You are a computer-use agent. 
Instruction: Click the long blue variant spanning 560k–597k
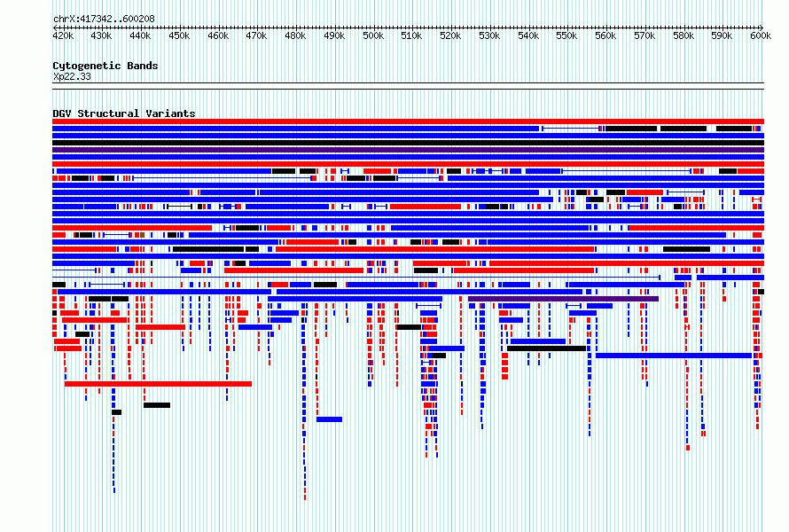674,356
